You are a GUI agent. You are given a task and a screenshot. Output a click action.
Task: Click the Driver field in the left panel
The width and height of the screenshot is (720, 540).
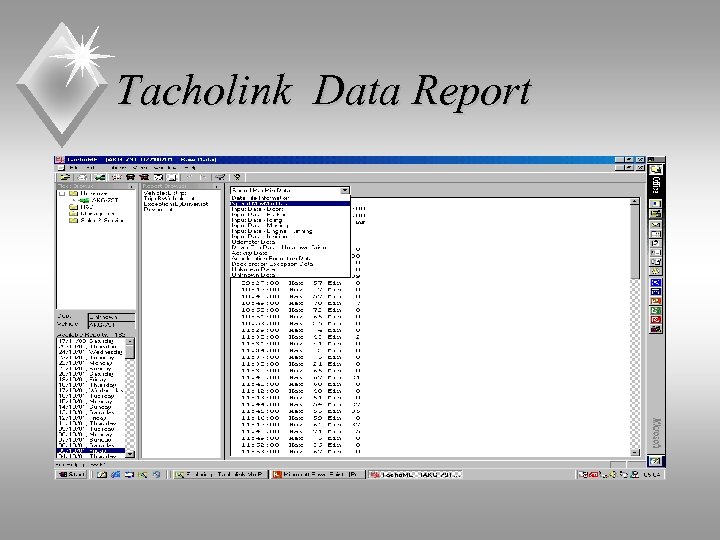tap(112, 317)
